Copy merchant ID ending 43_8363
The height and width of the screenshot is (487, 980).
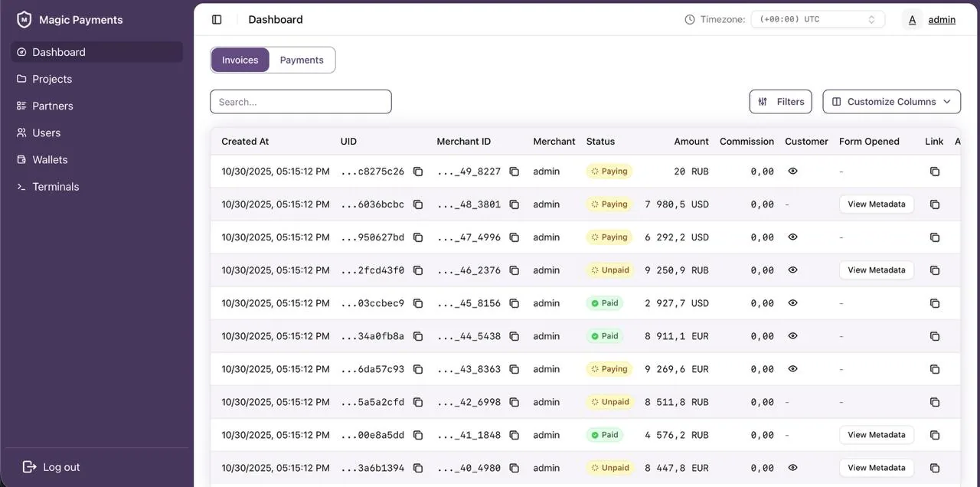point(514,369)
